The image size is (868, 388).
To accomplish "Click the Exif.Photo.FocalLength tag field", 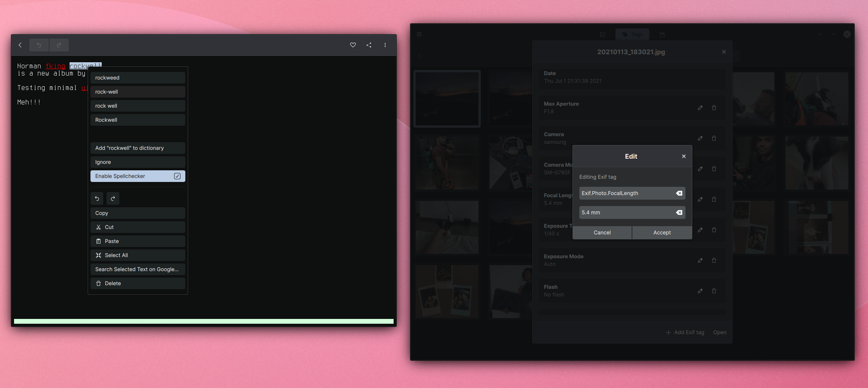I will 632,193.
